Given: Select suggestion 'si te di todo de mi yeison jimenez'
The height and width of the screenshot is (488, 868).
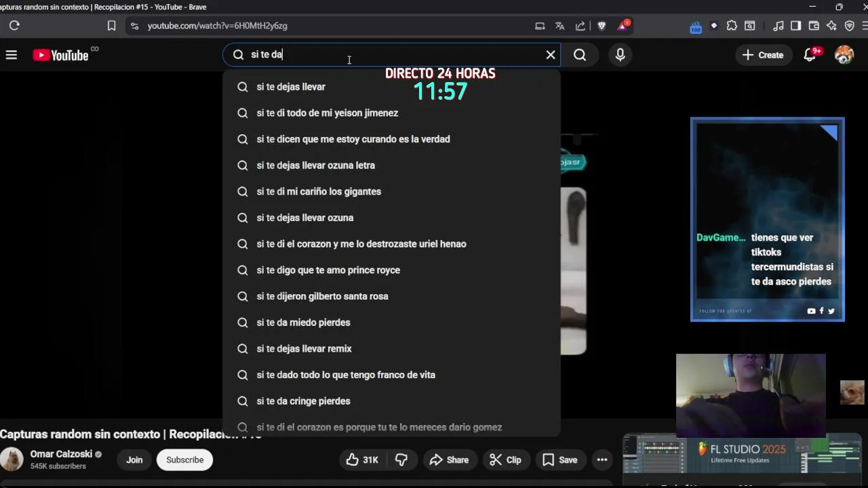Looking at the screenshot, I should click(392, 113).
